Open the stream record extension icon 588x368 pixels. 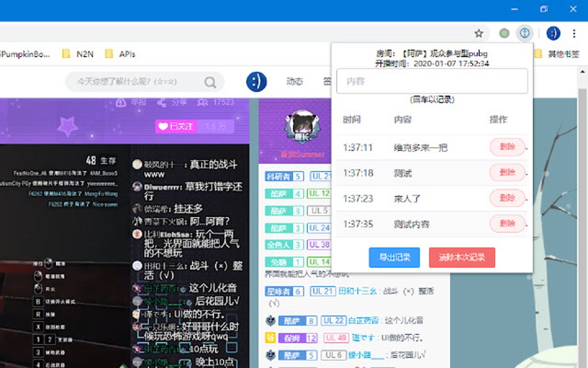coord(525,33)
